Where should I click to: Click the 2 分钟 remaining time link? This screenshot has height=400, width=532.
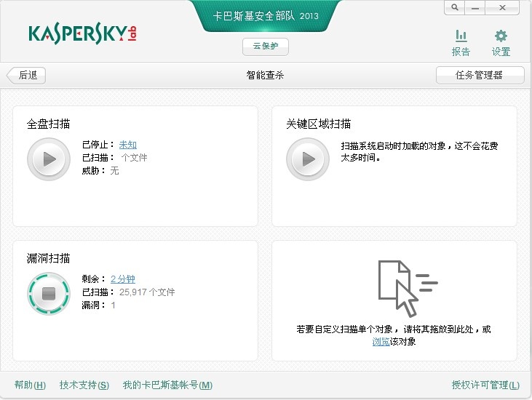pos(123,279)
